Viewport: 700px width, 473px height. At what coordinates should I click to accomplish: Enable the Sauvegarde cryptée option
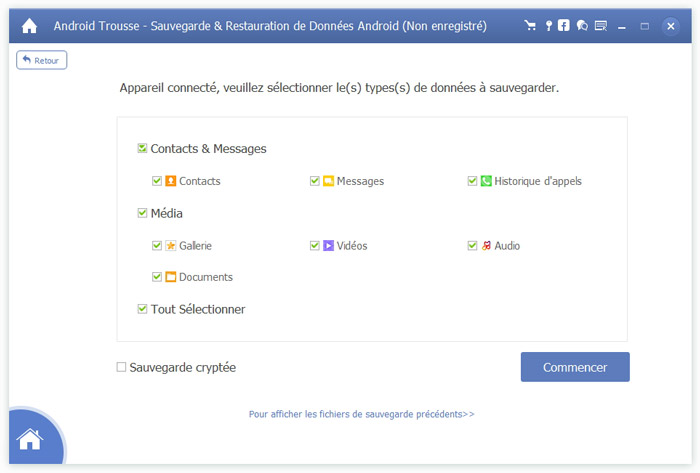pos(122,367)
